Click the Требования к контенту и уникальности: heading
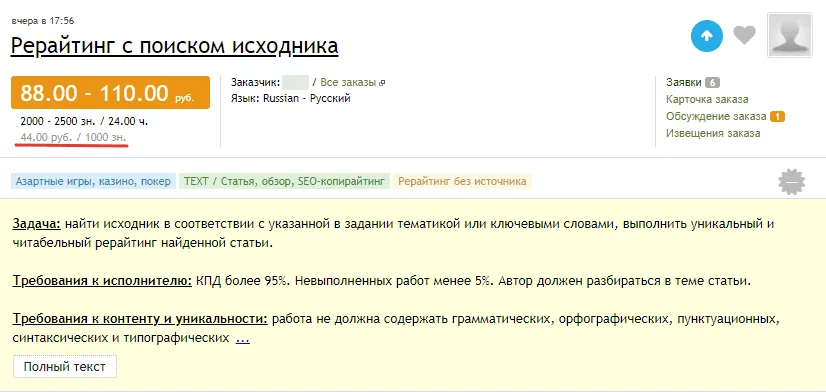The width and height of the screenshot is (826, 392). (x=141, y=319)
